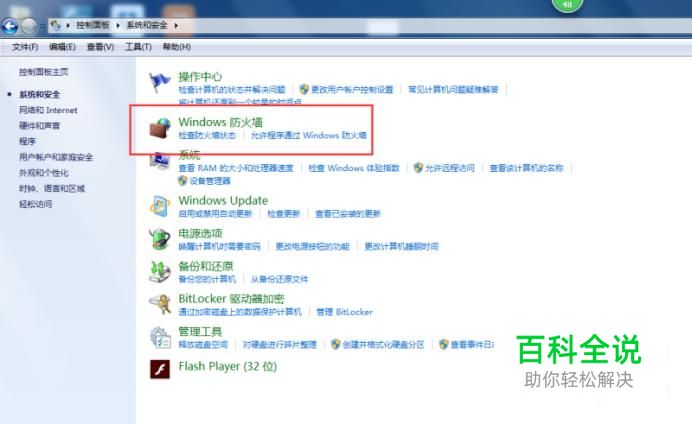The image size is (692, 424).
Task: Click 检查计算机的状态并解决问题 link
Action: point(232,90)
